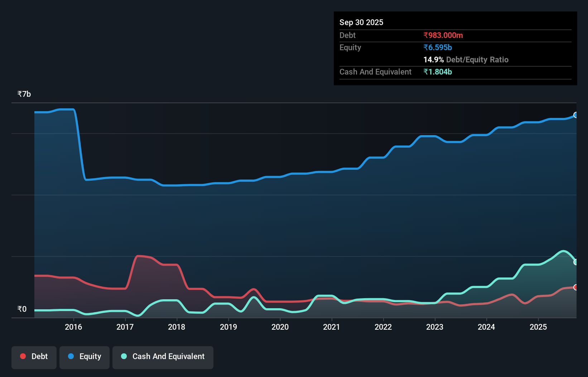
Task: Click the blue Equity legend dot
Action: point(71,356)
